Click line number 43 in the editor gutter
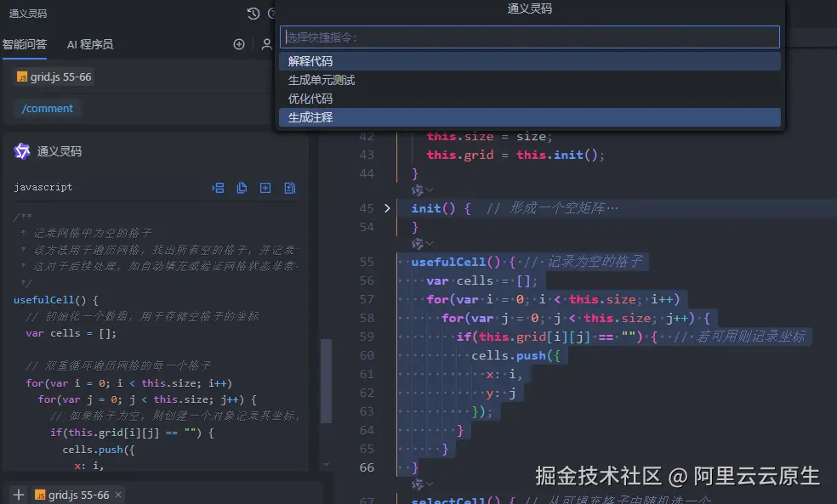 coord(367,155)
